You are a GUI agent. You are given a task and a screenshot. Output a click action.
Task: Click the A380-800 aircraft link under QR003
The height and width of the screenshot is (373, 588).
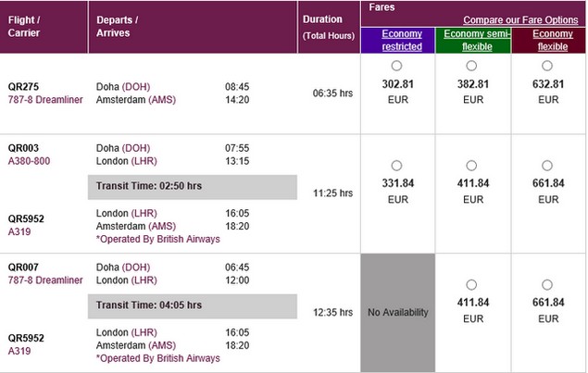[x=29, y=161]
